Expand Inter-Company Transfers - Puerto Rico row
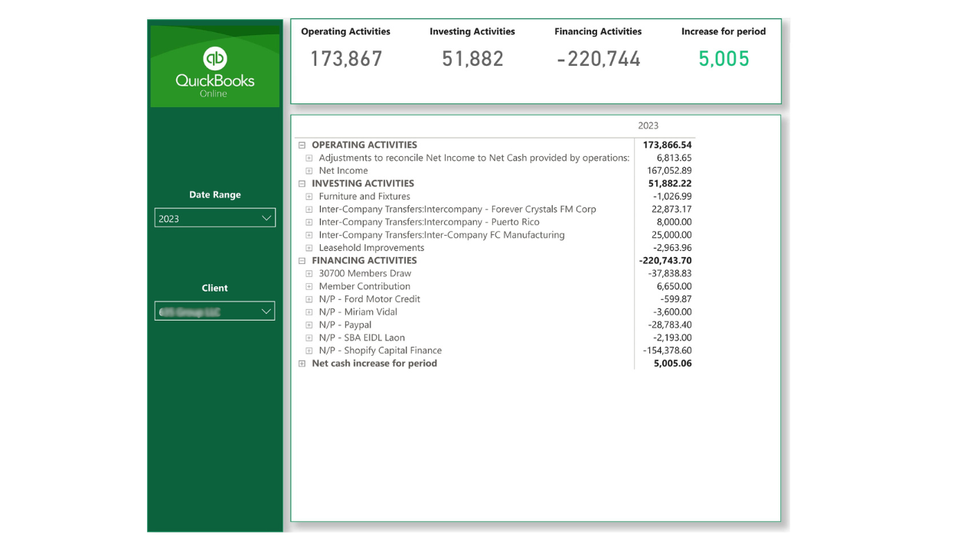 (309, 222)
